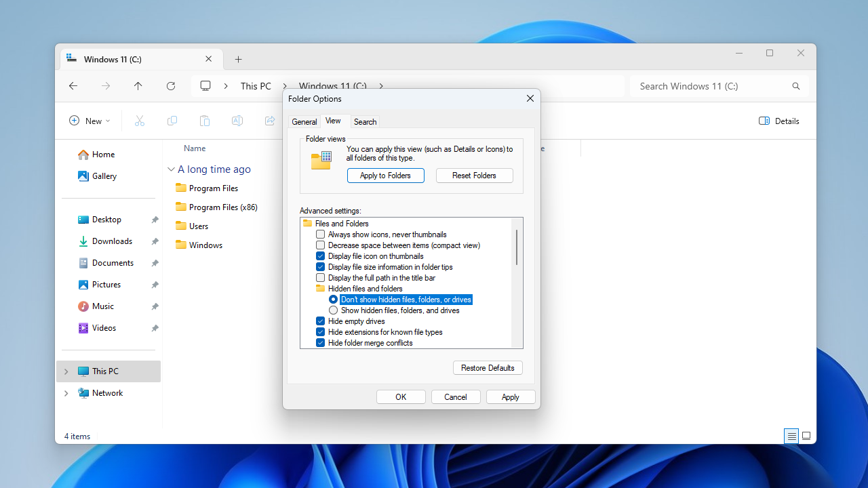868x488 pixels.
Task: Uncheck Hide extensions for known file types
Action: tap(321, 332)
